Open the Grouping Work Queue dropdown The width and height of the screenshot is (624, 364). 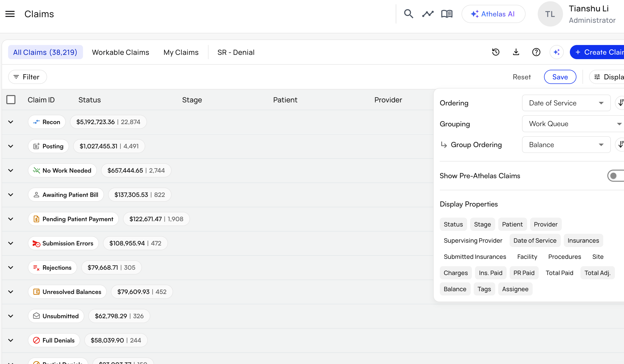pos(573,124)
